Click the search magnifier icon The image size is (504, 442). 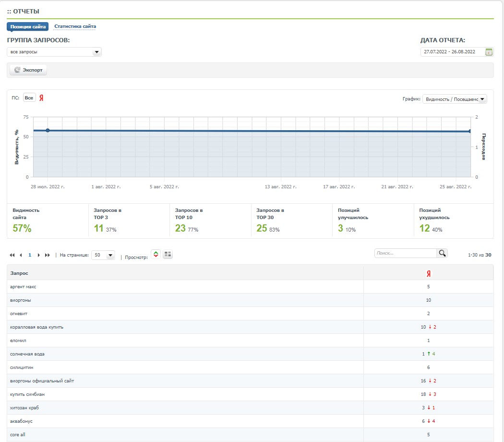click(x=442, y=253)
